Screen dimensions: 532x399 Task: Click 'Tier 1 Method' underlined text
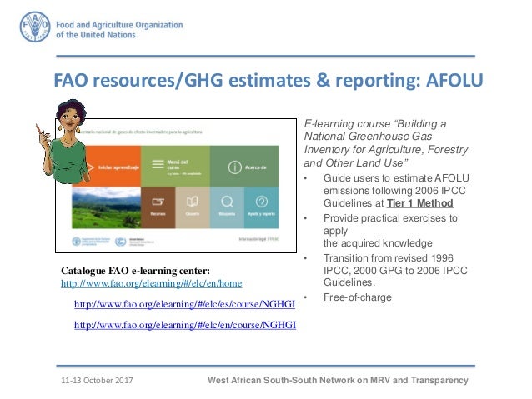(x=420, y=203)
